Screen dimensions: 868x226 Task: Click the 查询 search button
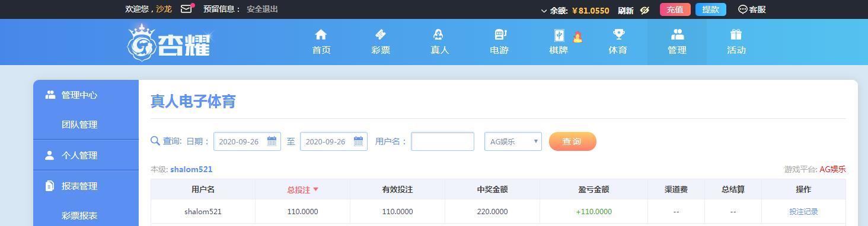[572, 141]
